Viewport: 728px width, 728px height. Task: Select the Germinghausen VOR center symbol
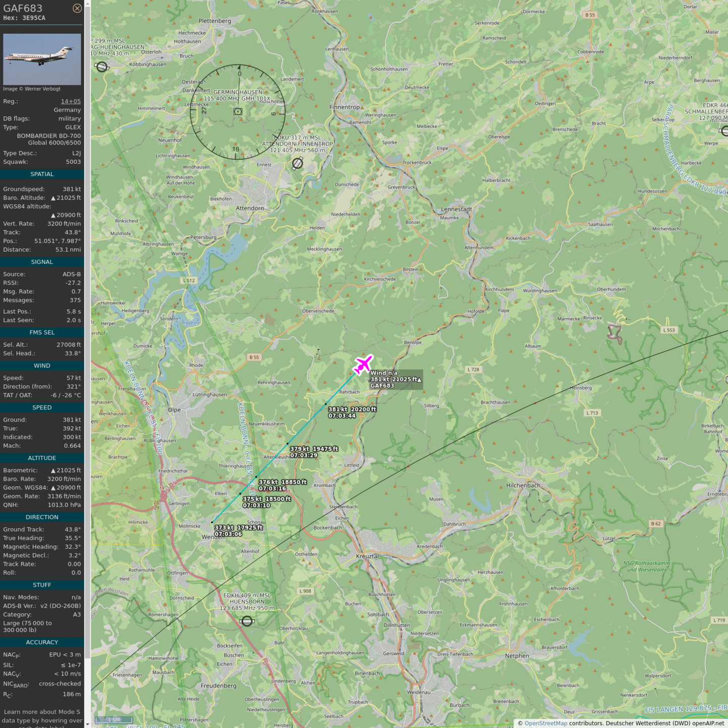(x=238, y=111)
